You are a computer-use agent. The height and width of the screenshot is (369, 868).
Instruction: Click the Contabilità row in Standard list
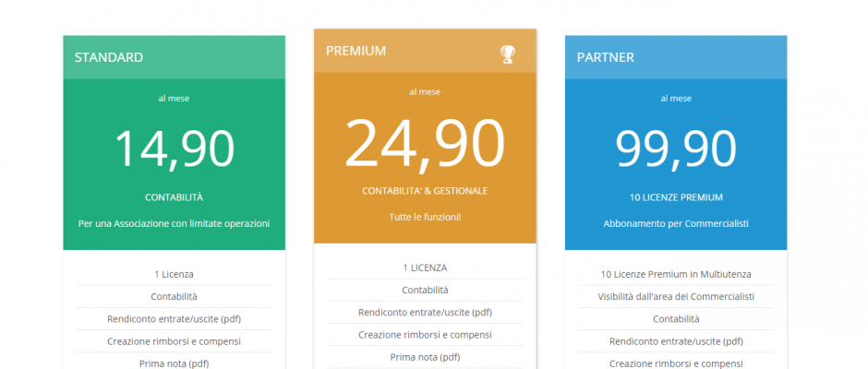pyautogui.click(x=174, y=296)
